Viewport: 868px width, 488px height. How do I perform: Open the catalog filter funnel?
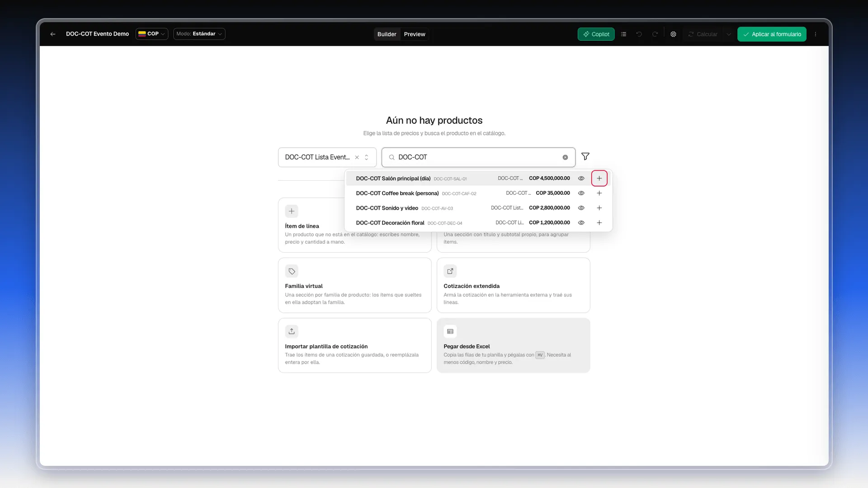tap(585, 156)
